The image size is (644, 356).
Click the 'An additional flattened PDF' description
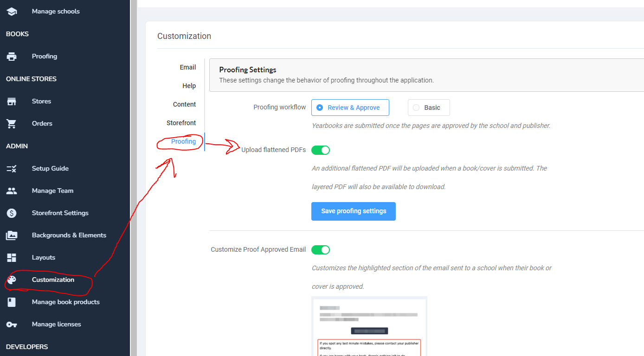[430, 178]
